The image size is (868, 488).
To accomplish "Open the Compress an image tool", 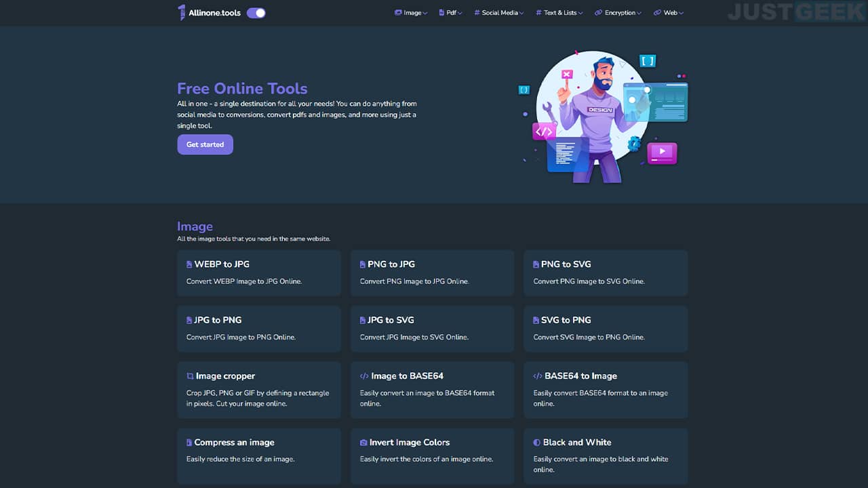I will (x=259, y=456).
